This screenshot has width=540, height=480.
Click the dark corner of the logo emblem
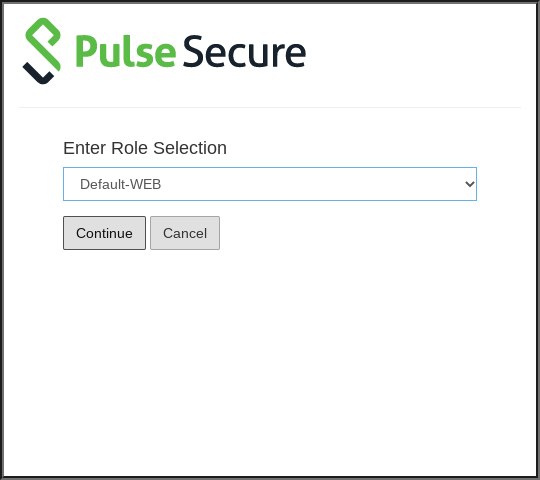pyautogui.click(x=38, y=73)
